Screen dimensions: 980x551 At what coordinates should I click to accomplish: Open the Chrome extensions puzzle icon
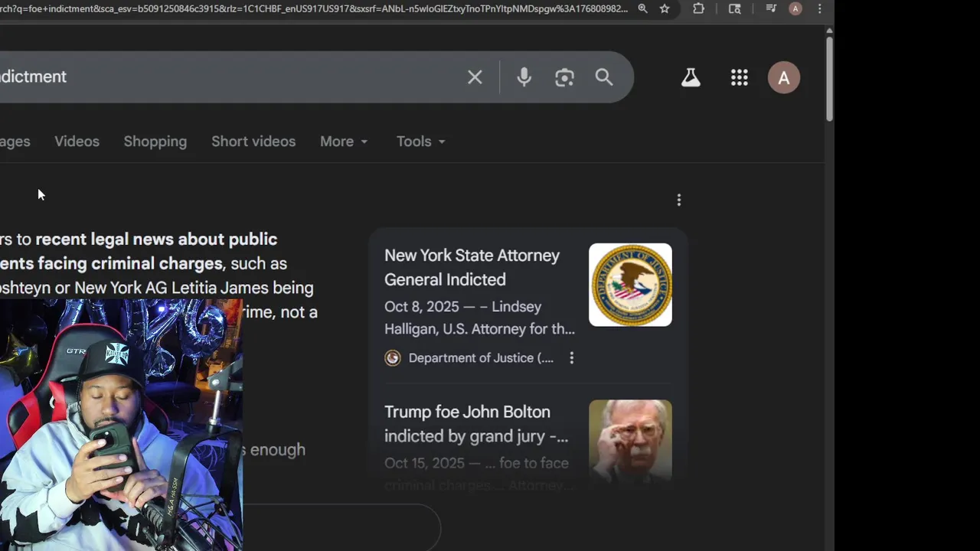(x=698, y=8)
